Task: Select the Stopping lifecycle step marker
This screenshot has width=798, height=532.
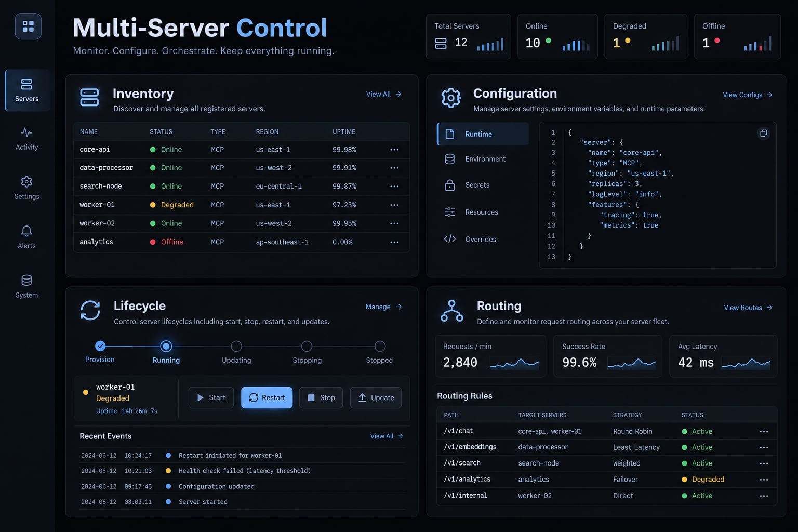Action: coord(307,346)
